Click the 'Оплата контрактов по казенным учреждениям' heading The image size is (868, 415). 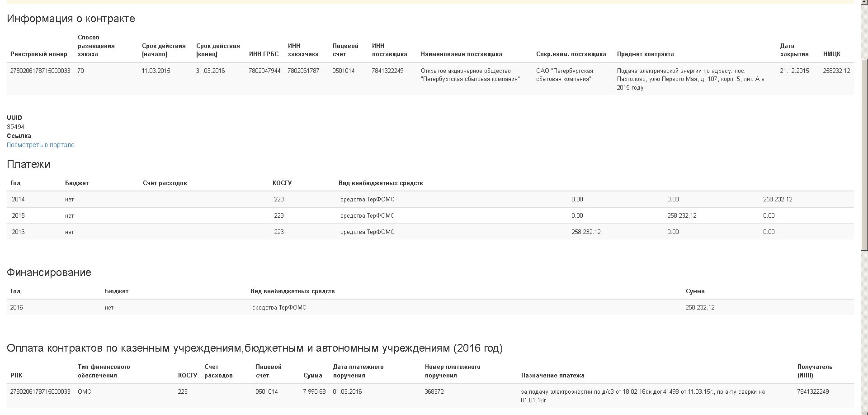click(x=255, y=348)
